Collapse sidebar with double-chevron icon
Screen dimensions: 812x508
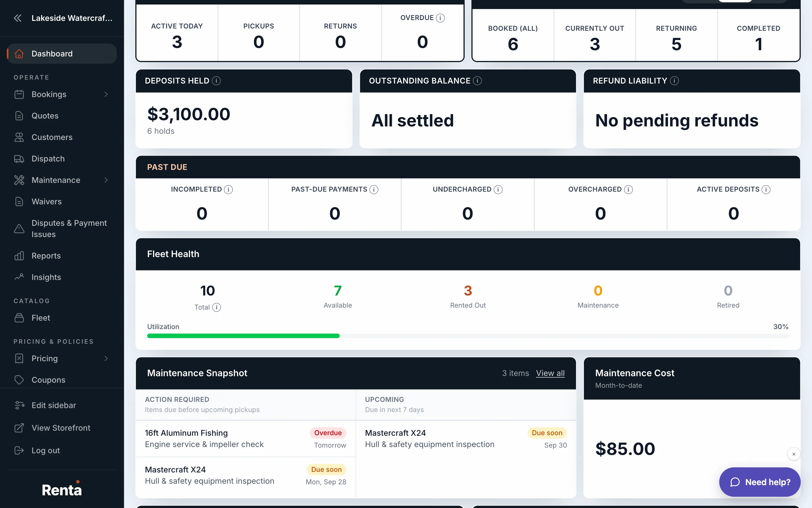18,18
